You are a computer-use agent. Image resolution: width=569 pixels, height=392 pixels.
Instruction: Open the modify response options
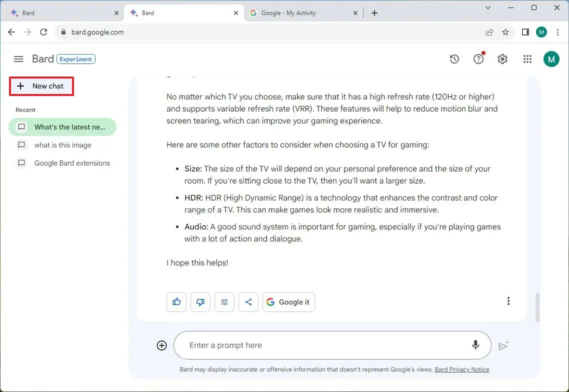coord(224,301)
